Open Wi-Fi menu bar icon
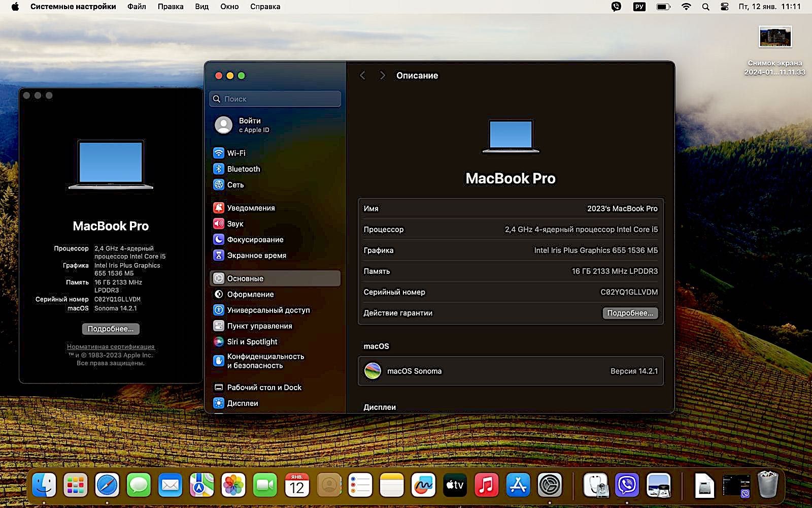The height and width of the screenshot is (508, 812). tap(686, 7)
